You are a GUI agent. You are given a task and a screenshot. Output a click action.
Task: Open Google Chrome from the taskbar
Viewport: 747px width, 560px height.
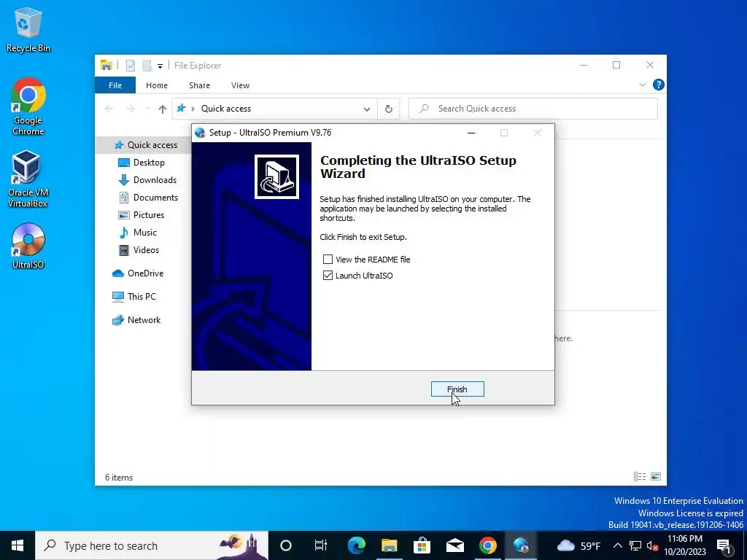click(x=488, y=545)
